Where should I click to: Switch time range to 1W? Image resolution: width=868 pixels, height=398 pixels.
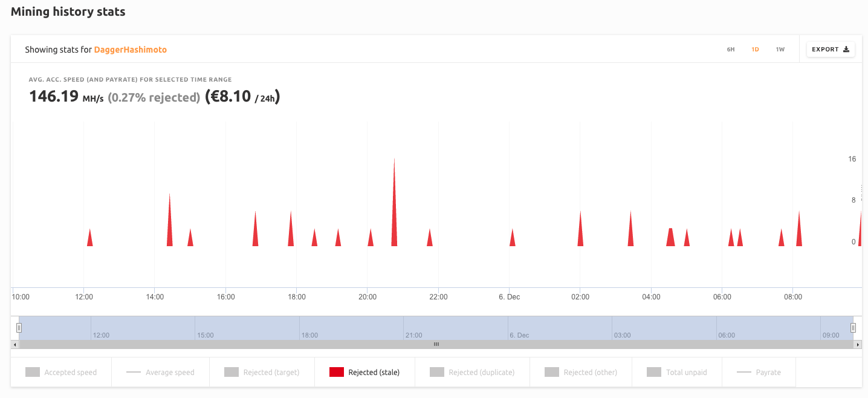point(780,50)
